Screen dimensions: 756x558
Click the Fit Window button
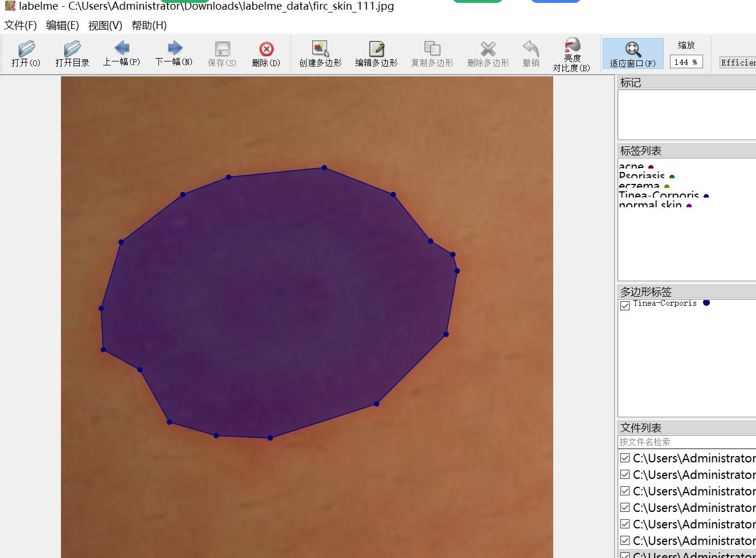(632, 54)
